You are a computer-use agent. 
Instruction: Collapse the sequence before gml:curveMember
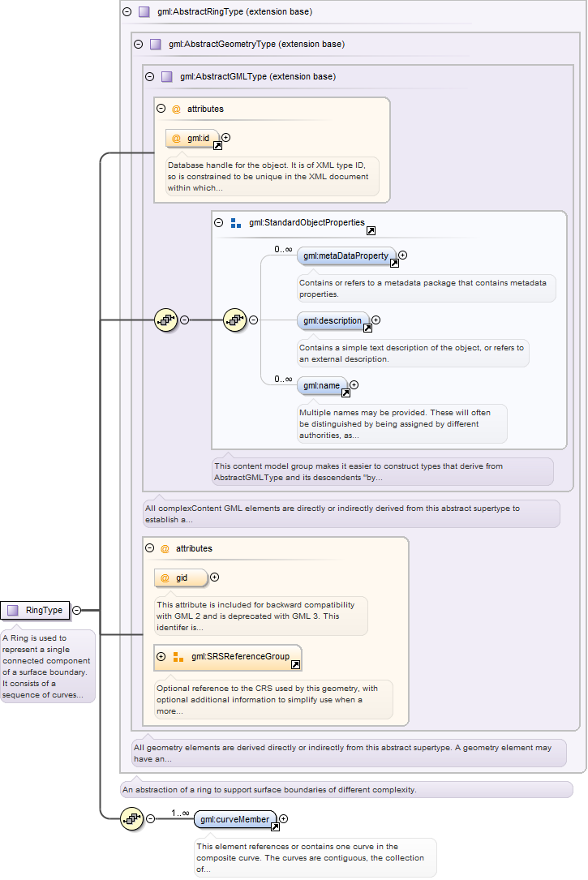[x=150, y=819]
